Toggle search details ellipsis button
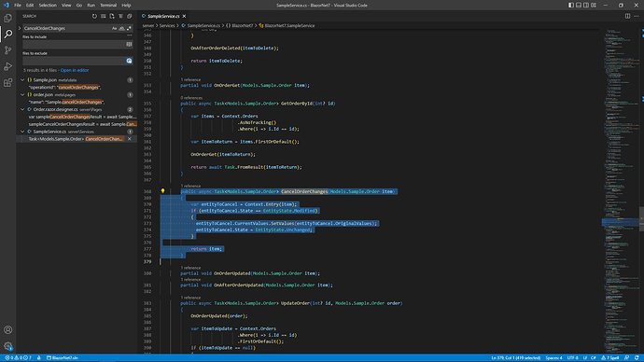Viewport: 644px width, 362px height. pyautogui.click(x=130, y=35)
